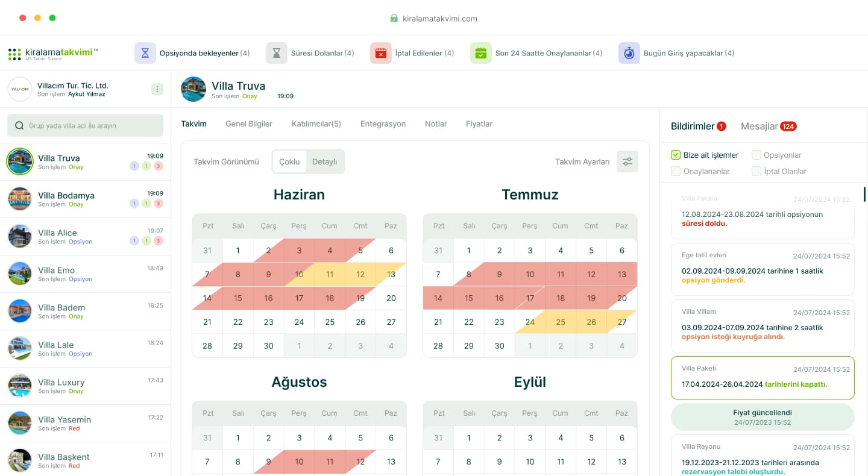The width and height of the screenshot is (868, 476).
Task: Click the Bugün Giriş yapacaklar timer icon
Action: tap(629, 53)
